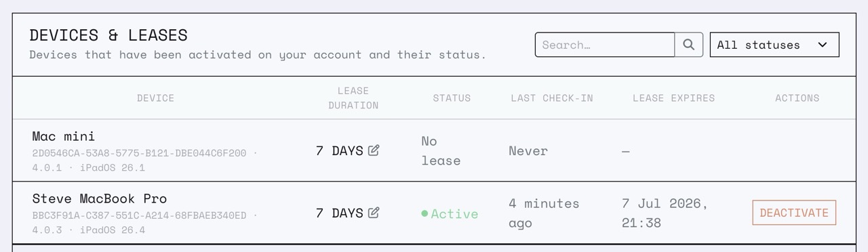This screenshot has height=252, width=868.
Task: Sort by the Lease Duration column header
Action: [353, 98]
